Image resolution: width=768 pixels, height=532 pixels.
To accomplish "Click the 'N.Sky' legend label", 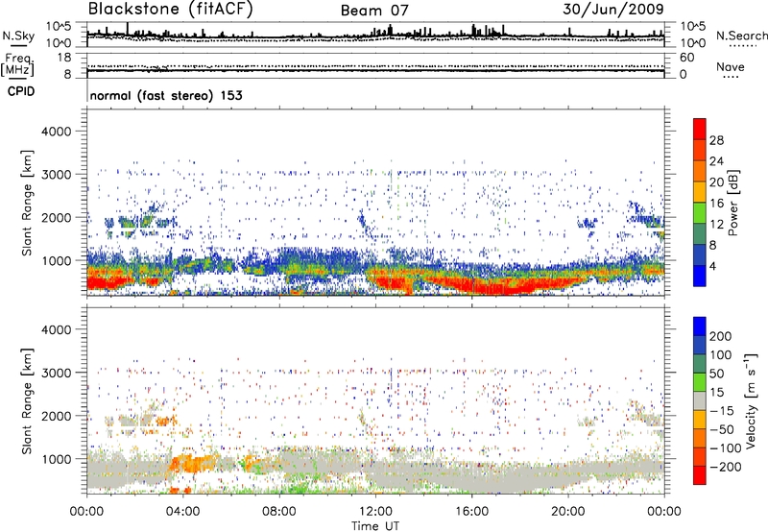I will tap(18, 36).
